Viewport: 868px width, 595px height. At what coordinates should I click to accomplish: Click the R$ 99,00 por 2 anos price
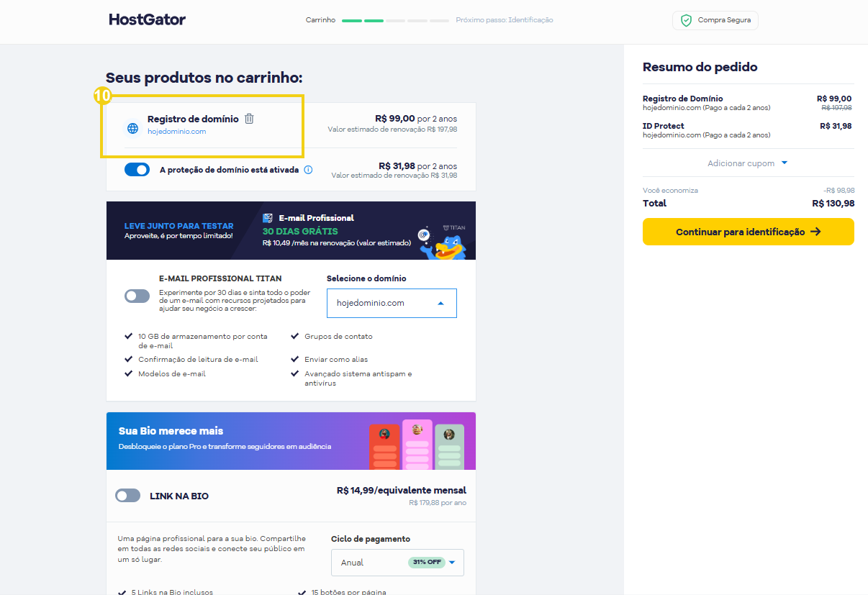416,119
